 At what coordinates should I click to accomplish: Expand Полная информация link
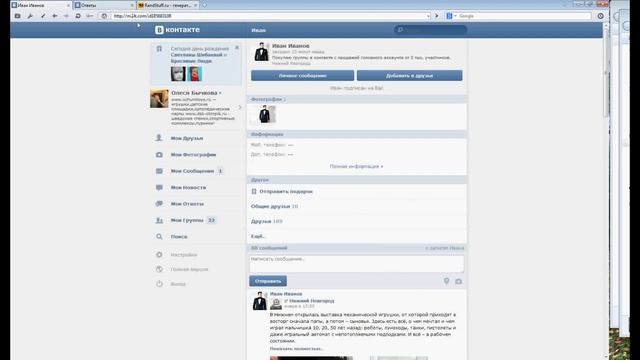pos(356,167)
